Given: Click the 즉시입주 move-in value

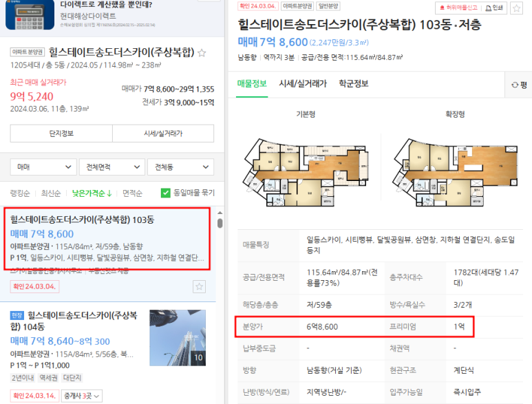Looking at the screenshot, I should point(467,392).
